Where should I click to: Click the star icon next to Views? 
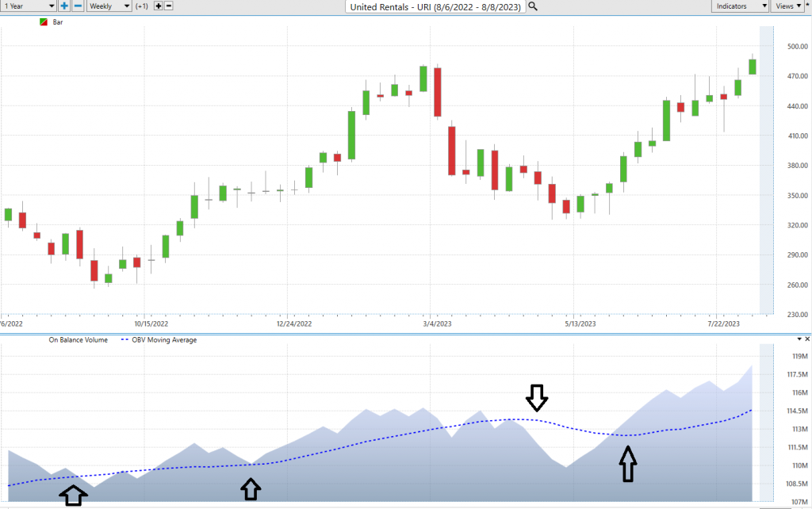[808, 4]
